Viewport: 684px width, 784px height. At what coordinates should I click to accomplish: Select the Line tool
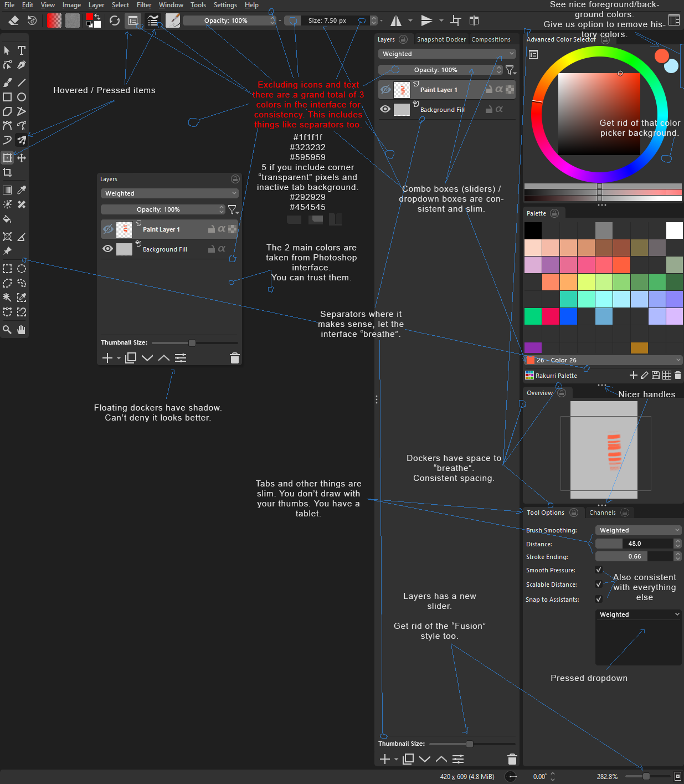22,83
